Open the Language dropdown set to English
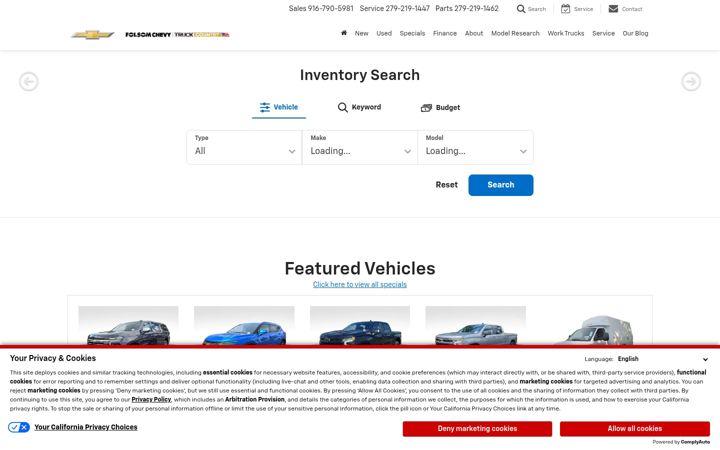Screen dimensions: 720x450 663,359
